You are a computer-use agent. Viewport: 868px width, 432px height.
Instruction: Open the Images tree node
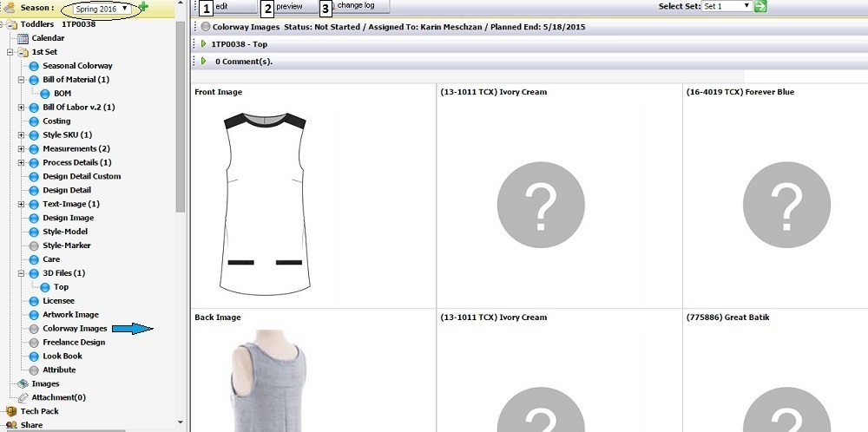(x=45, y=384)
